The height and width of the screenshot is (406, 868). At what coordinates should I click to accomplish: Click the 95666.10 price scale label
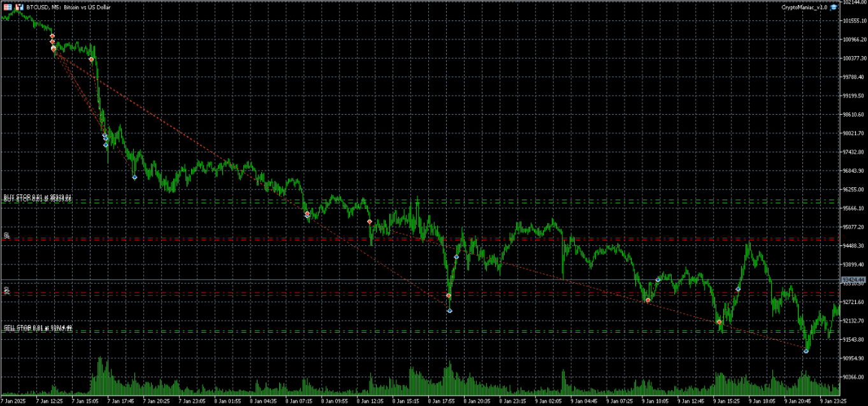click(x=853, y=208)
